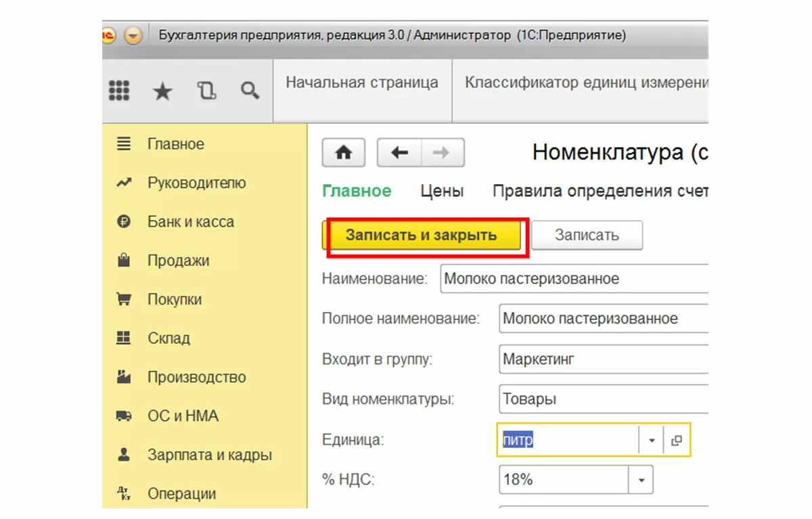Click the Банк и касса ruble icon

click(x=123, y=221)
